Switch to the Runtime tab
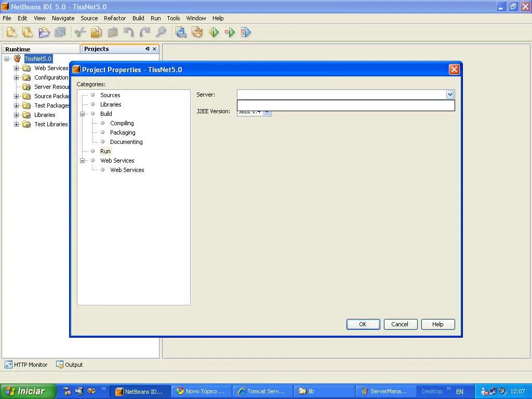 tap(18, 49)
